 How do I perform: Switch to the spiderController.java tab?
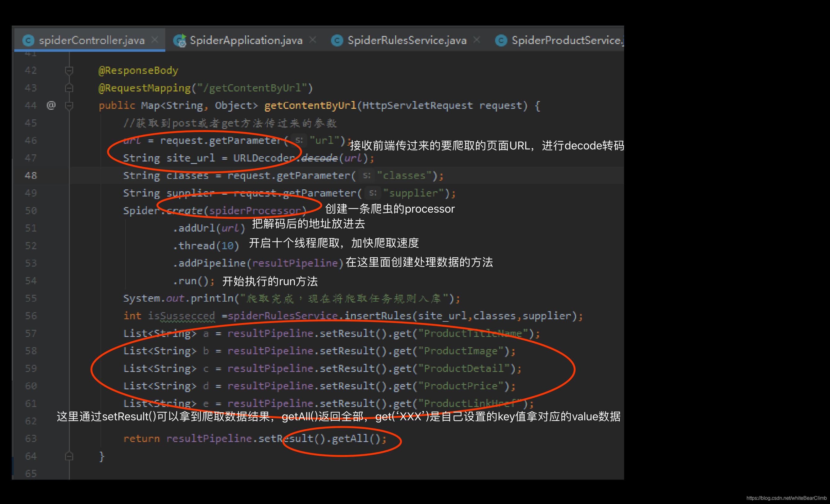[x=90, y=40]
